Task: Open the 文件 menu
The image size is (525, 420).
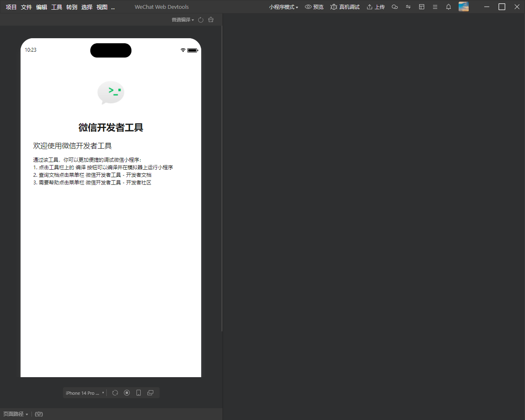Action: (x=26, y=7)
